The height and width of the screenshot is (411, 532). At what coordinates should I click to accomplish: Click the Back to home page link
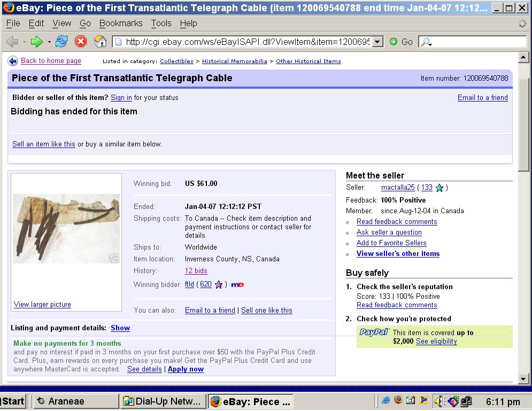point(51,61)
